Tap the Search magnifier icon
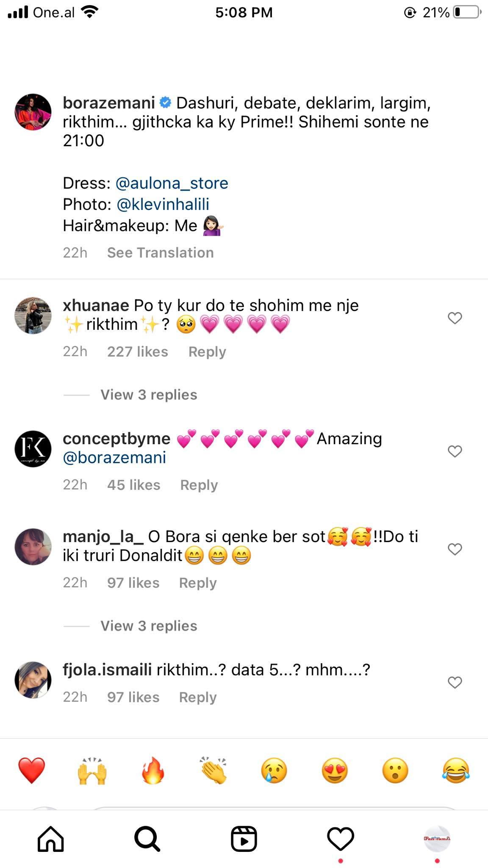 pyautogui.click(x=147, y=838)
